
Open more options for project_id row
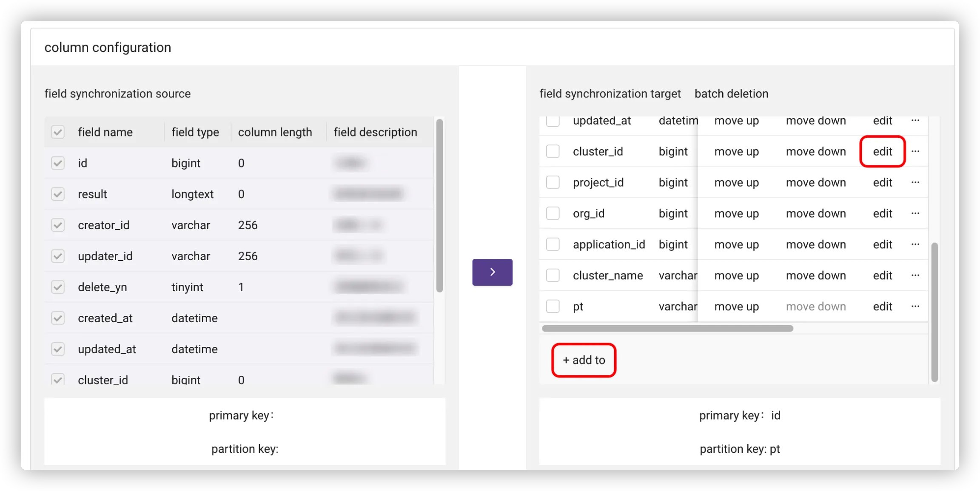915,182
